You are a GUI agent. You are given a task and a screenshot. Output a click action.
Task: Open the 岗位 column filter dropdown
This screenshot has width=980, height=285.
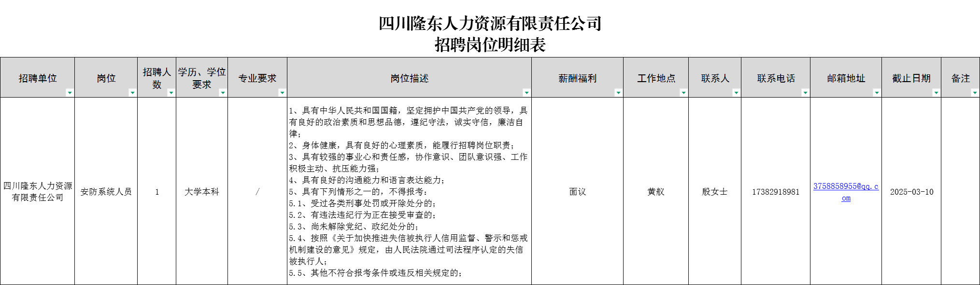132,93
